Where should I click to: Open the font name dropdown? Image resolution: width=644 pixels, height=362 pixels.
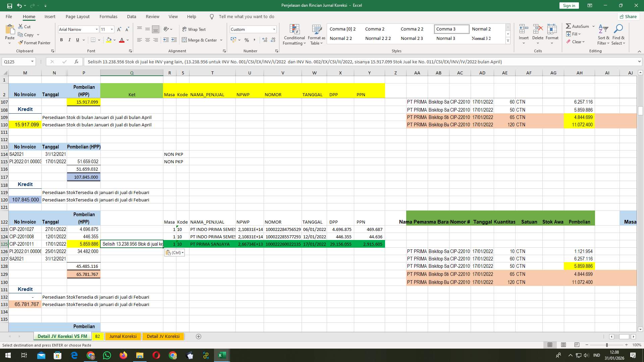point(97,29)
